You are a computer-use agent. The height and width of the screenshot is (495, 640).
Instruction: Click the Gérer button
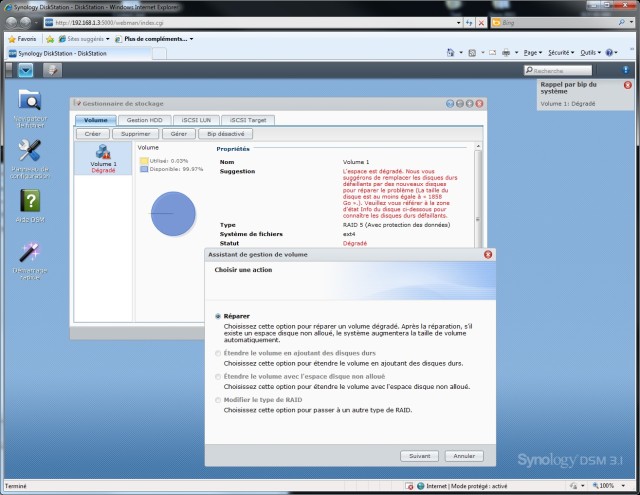click(x=179, y=134)
